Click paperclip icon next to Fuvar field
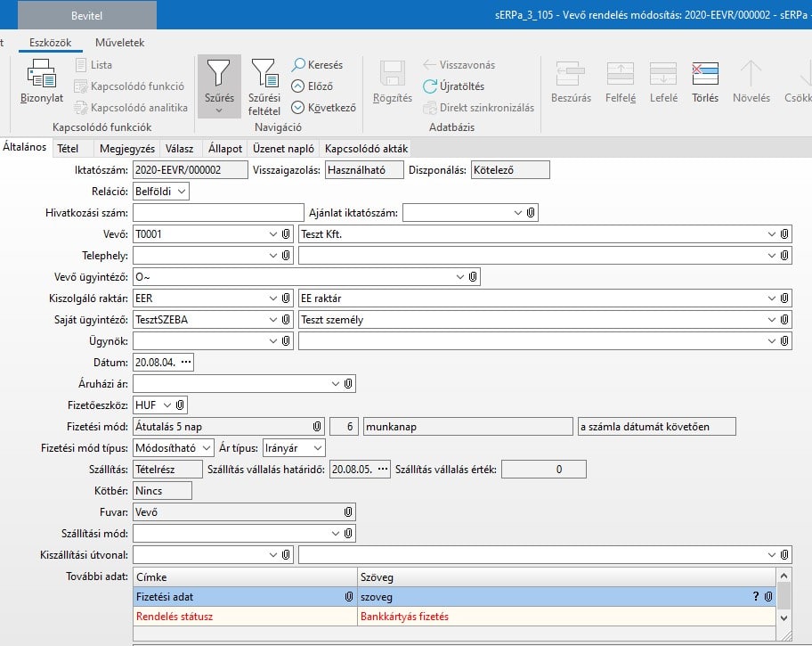Screen dimensions: 812x646 (x=348, y=511)
